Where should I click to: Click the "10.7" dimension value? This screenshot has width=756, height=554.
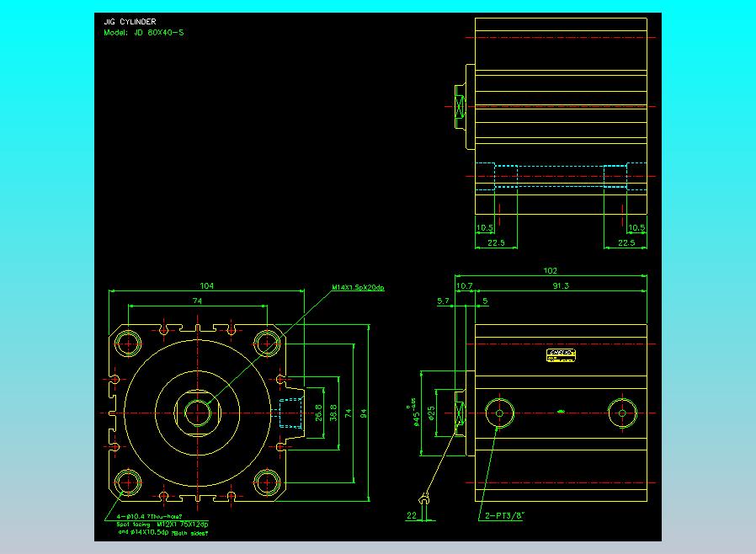click(465, 286)
